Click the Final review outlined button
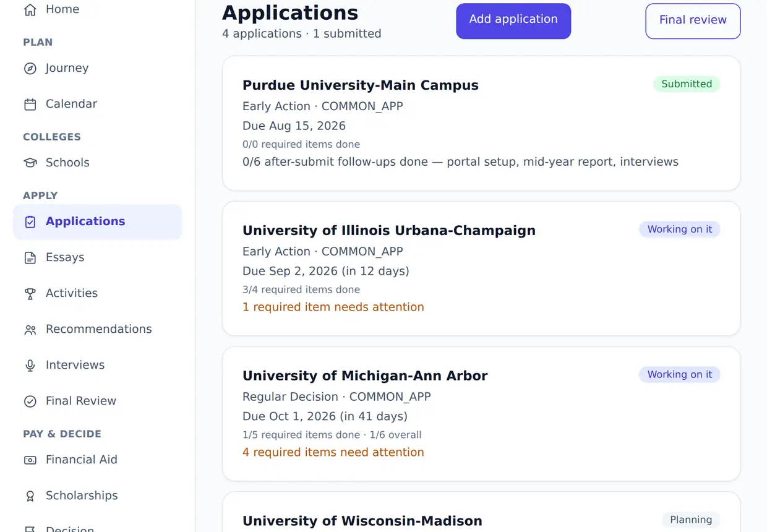This screenshot has width=767, height=532. pos(693,21)
